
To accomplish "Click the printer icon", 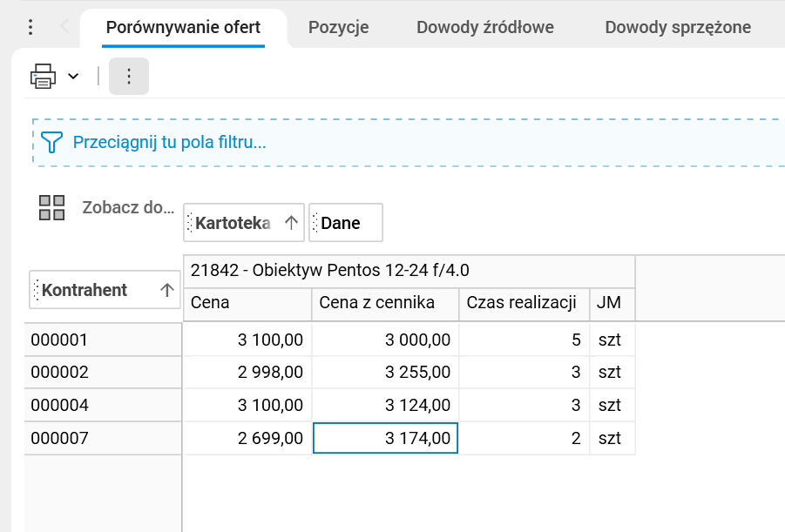I will tap(43, 77).
